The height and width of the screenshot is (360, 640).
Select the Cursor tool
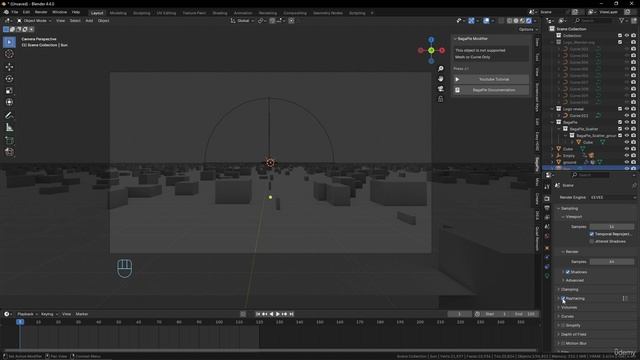(x=9, y=54)
